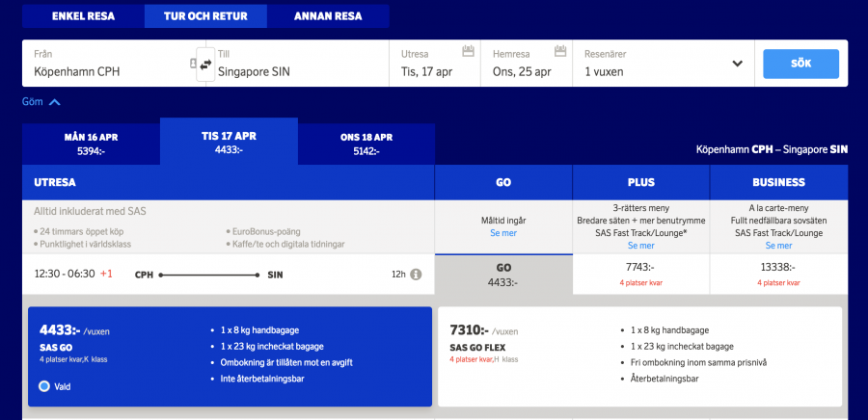Select the Business fare 13338:- cell
Screen dimensions: 868x420
(x=778, y=274)
